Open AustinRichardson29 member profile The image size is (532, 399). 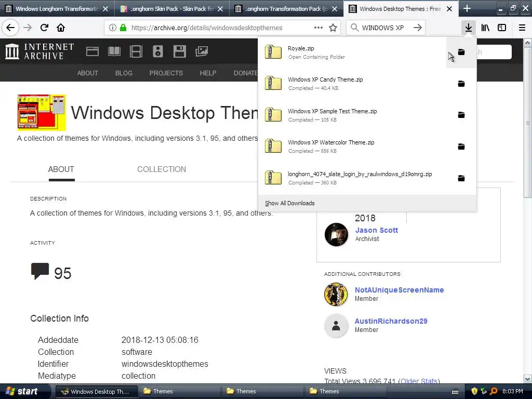point(391,321)
